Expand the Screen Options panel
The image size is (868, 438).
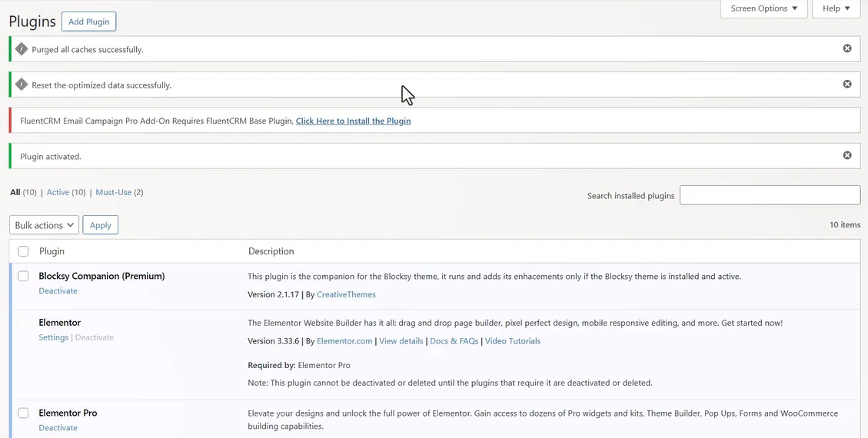pyautogui.click(x=763, y=8)
